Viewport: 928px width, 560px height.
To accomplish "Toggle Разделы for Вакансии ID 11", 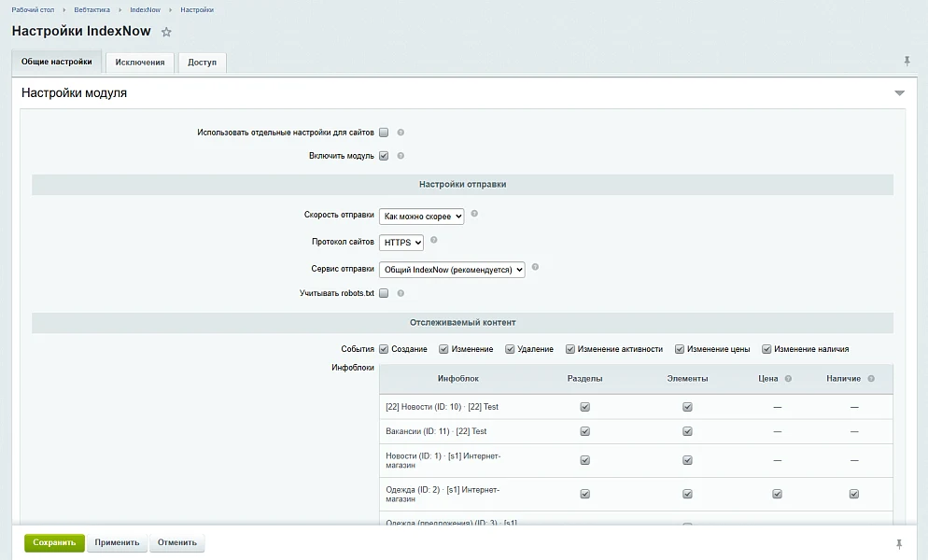I will (x=584, y=431).
